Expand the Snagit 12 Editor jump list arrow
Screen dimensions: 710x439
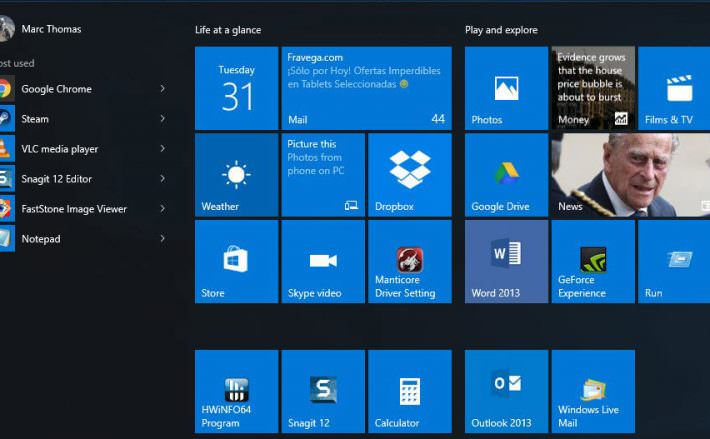[x=163, y=178]
